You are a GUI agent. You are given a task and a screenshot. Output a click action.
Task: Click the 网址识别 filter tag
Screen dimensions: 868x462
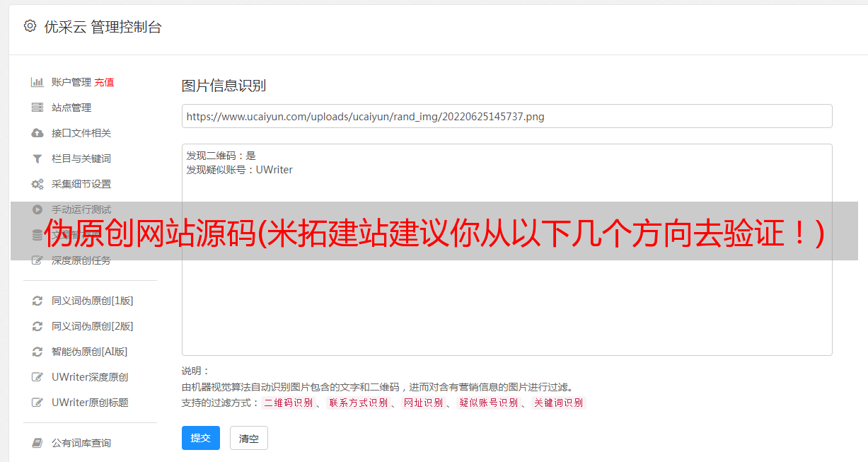[x=423, y=403]
